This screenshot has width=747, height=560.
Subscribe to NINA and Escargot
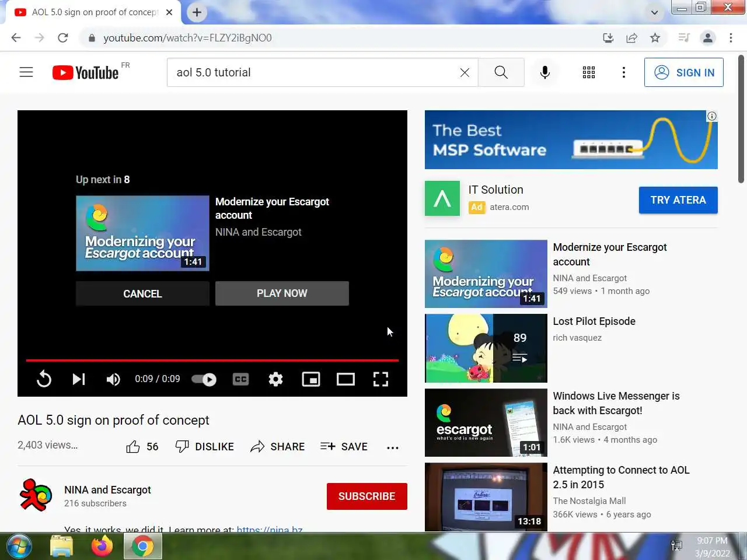tap(366, 496)
